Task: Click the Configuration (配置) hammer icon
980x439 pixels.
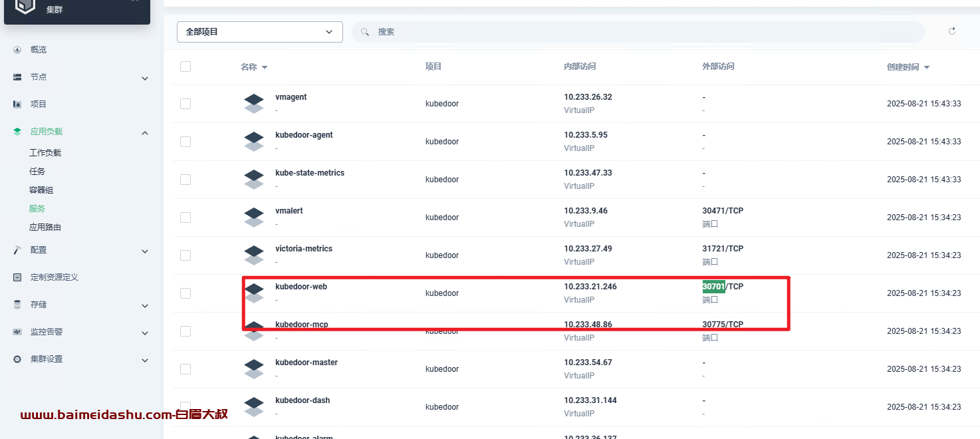Action: [x=17, y=250]
